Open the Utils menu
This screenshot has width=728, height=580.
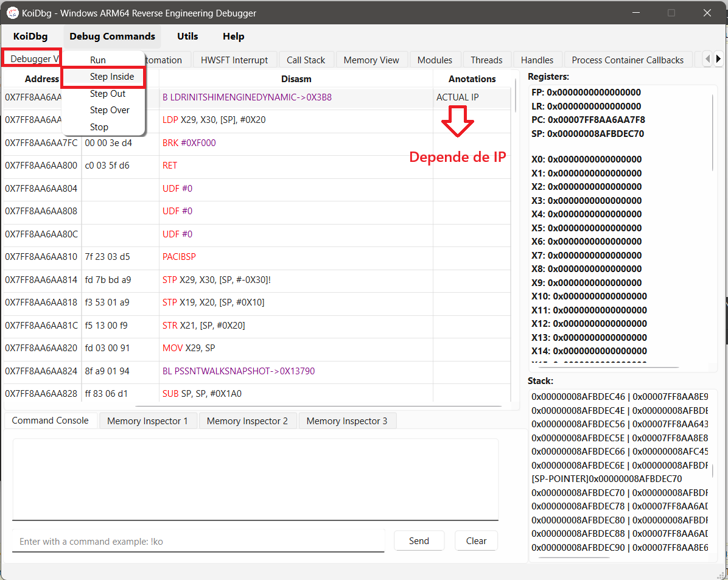pyautogui.click(x=187, y=37)
